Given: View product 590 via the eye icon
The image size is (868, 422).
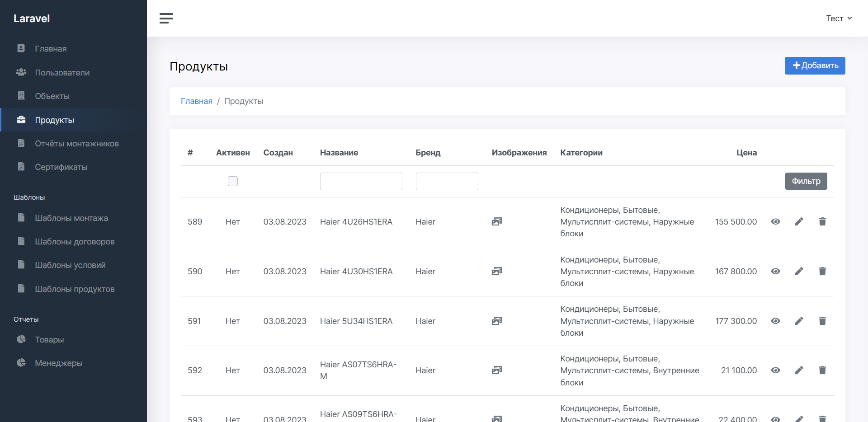Looking at the screenshot, I should (775, 271).
